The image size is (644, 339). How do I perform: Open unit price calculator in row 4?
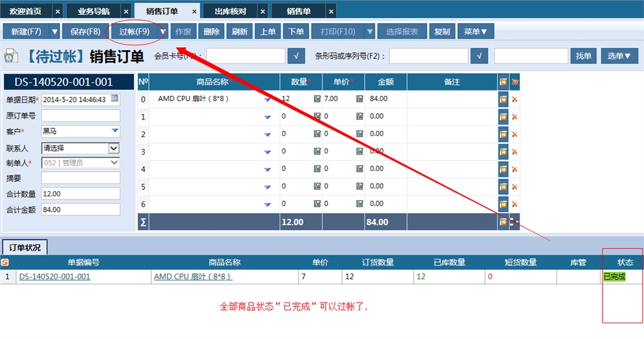[359, 169]
